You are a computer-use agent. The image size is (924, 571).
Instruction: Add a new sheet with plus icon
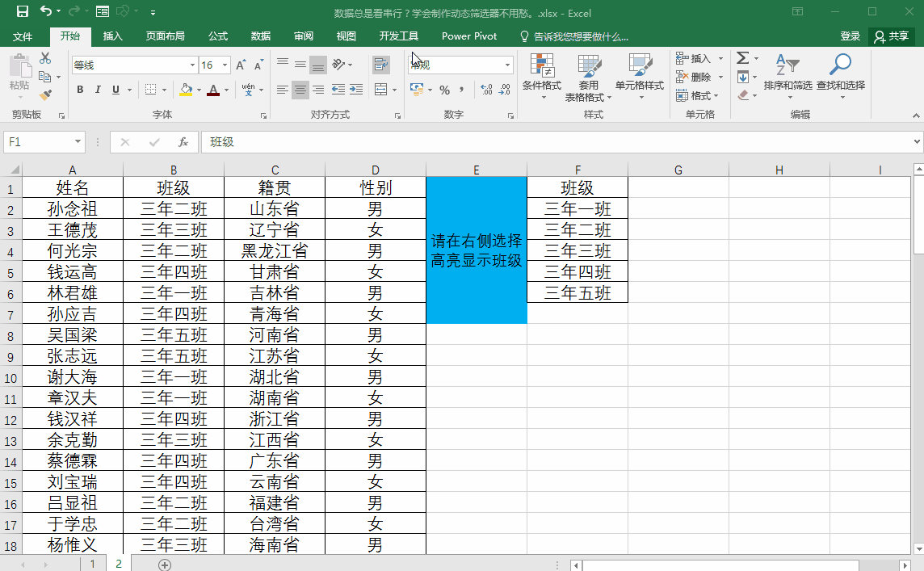165,565
